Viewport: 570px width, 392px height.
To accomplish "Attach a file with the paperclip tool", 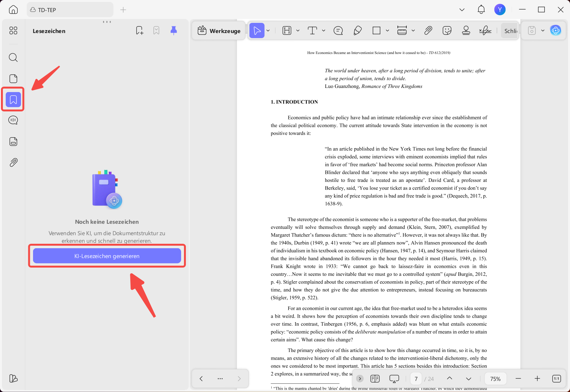I will coord(428,30).
